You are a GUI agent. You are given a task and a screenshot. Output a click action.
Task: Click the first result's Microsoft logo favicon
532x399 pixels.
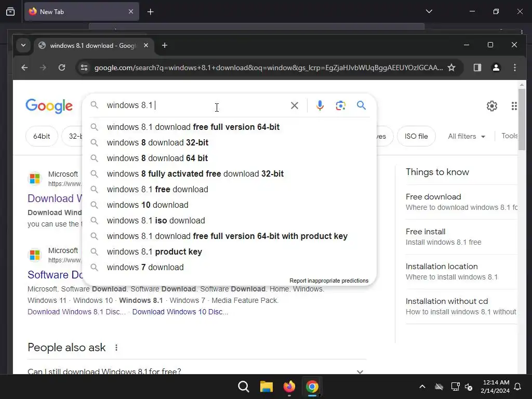tap(35, 178)
